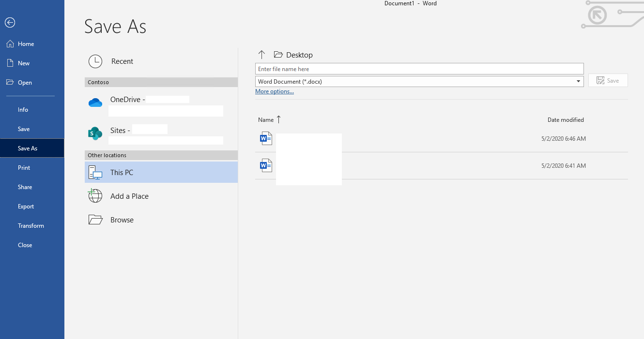Click the Enter file name here field

[x=419, y=69]
